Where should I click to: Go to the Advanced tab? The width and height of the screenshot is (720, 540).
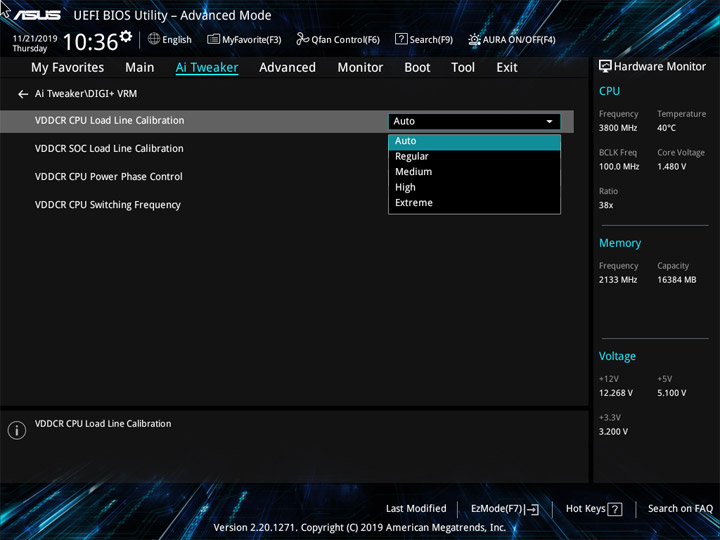point(287,68)
